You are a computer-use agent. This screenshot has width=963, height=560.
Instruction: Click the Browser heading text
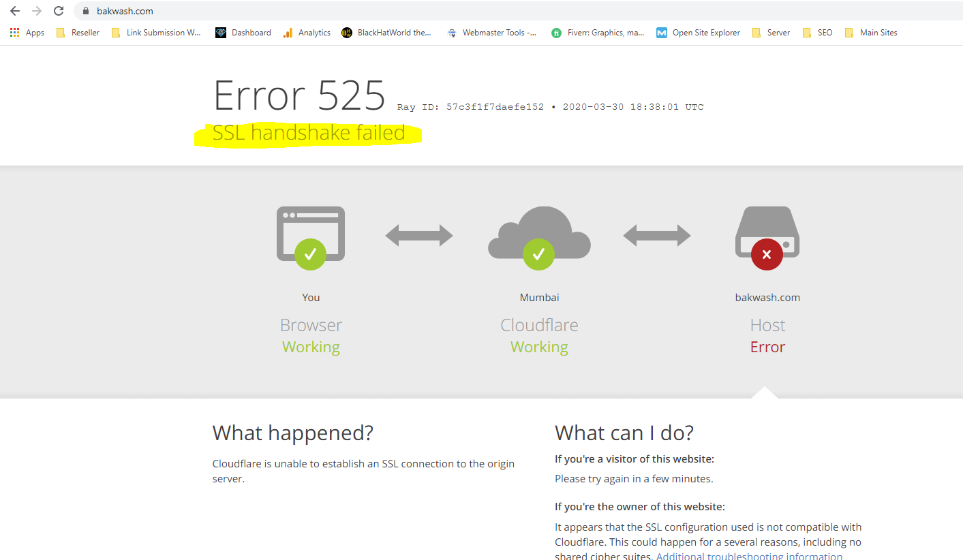[x=311, y=325]
